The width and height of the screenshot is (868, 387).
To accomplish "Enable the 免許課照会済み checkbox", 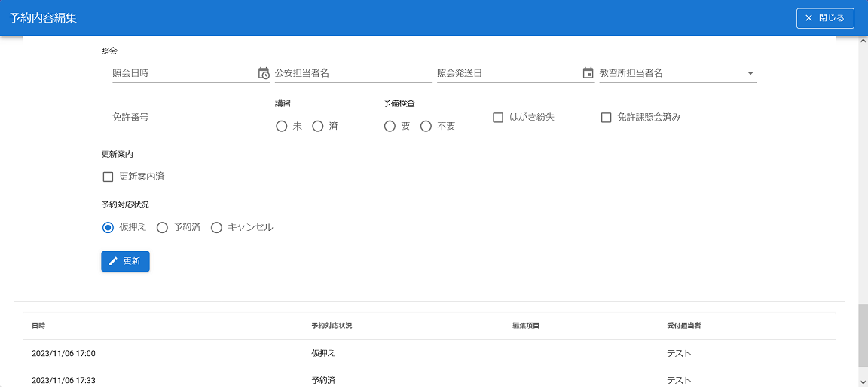I will coord(606,118).
